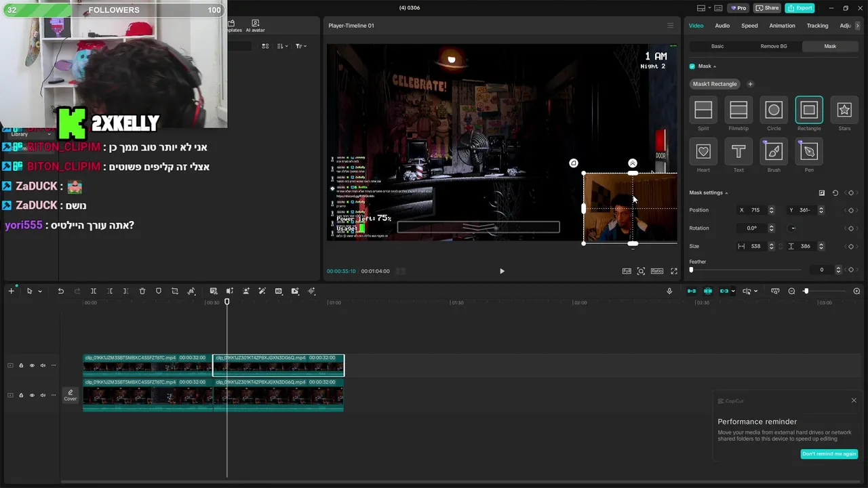868x488 pixels.
Task: Click the Position X value field
Action: 755,210
